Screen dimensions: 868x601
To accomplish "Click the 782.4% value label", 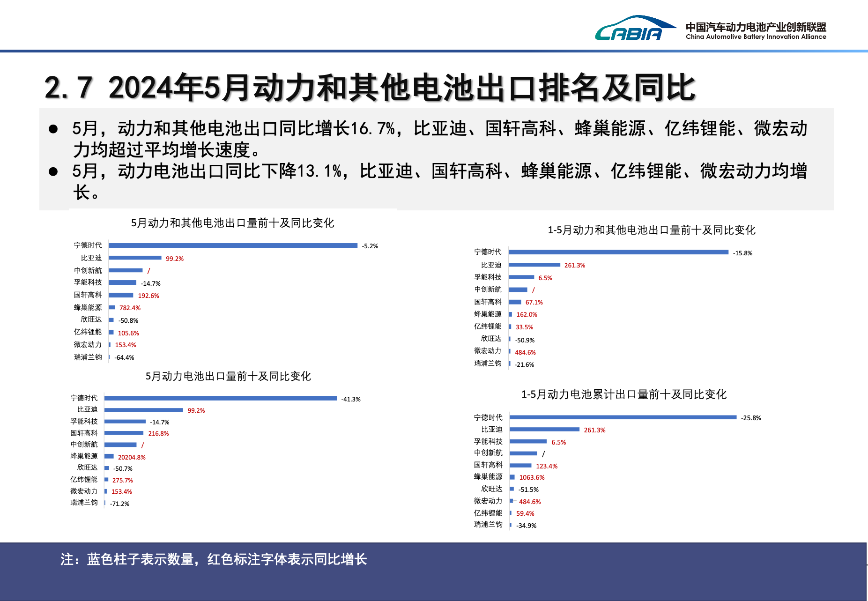I will tap(130, 308).
